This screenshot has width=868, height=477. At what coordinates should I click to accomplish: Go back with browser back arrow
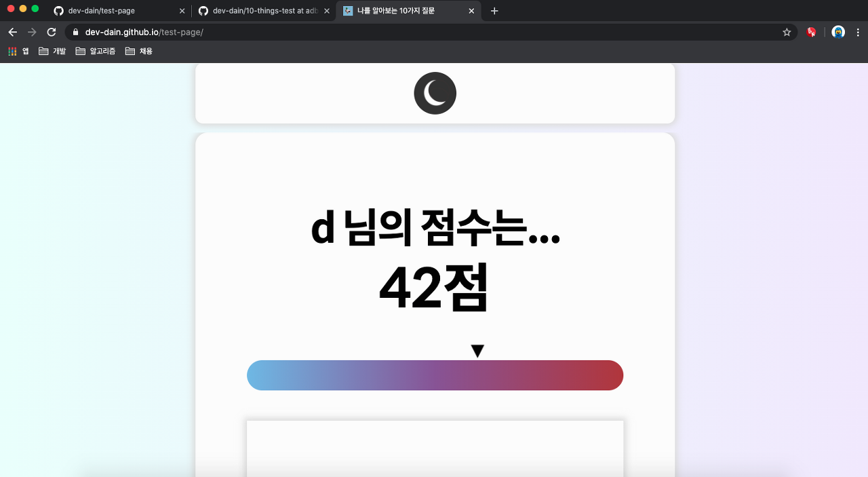pos(12,32)
